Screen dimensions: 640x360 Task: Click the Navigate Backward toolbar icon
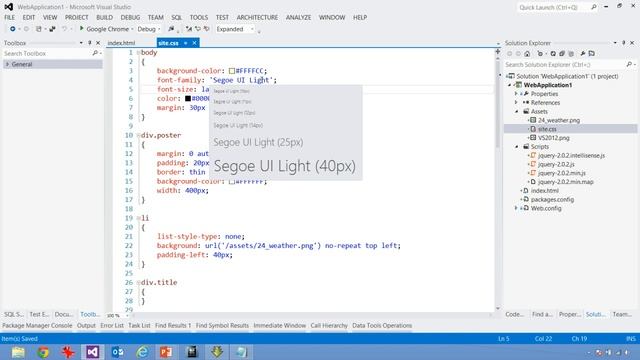tap(13, 29)
